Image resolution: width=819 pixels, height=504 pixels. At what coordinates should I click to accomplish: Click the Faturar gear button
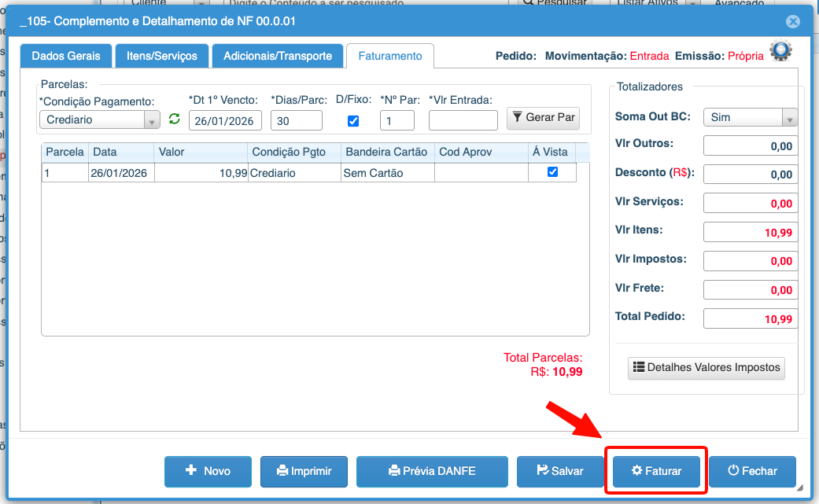(x=656, y=471)
